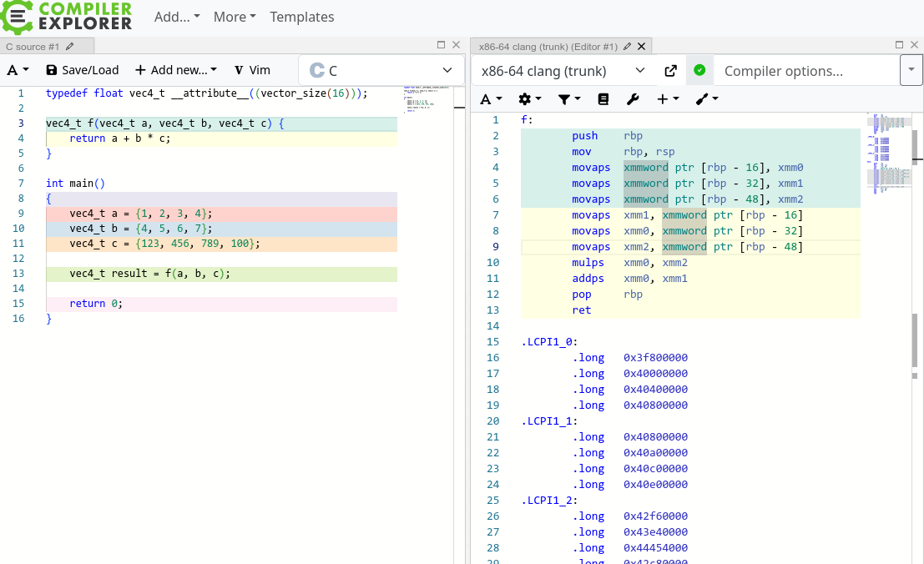
Task: Open the More menu in top bar
Action: click(x=235, y=17)
